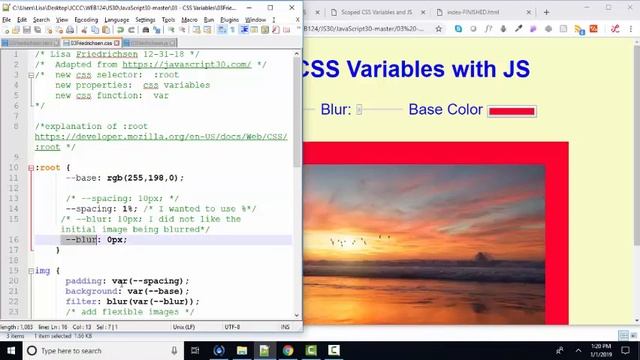Open the File menu in Notepad++
The width and height of the screenshot is (640, 360).
(x=7, y=20)
